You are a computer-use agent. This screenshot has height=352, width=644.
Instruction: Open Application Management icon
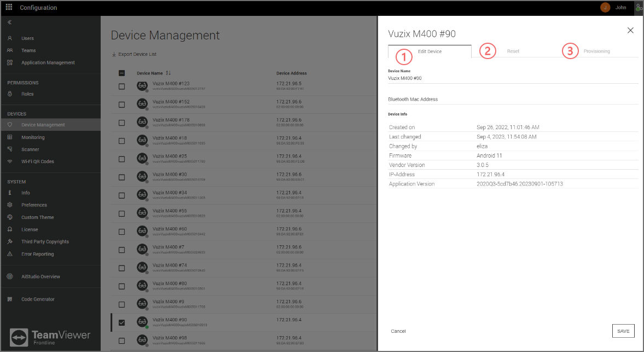(10, 62)
